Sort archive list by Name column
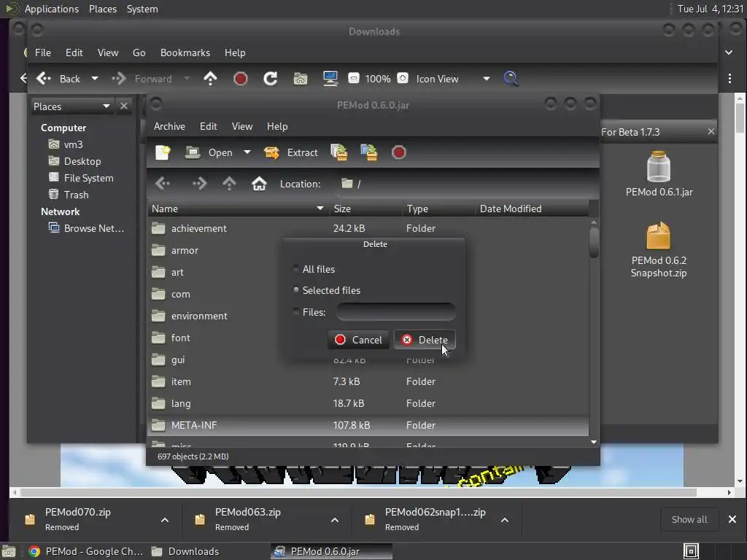This screenshot has width=747, height=560. click(x=239, y=209)
